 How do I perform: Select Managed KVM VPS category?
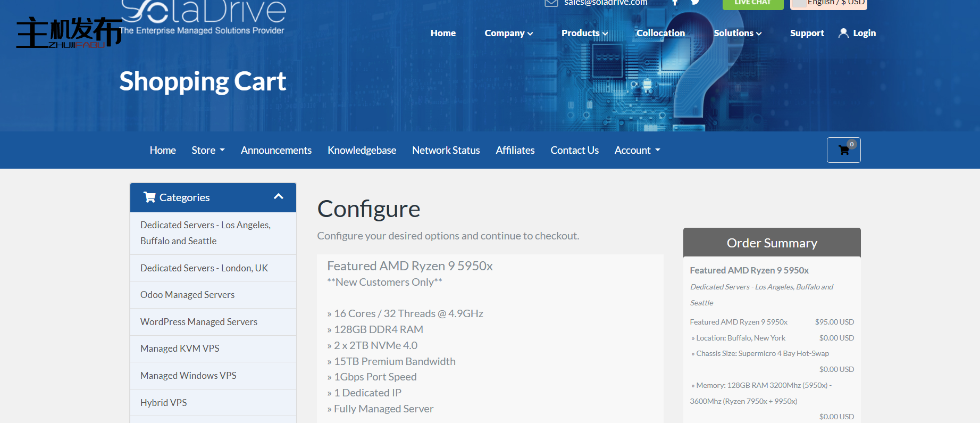pyautogui.click(x=180, y=349)
